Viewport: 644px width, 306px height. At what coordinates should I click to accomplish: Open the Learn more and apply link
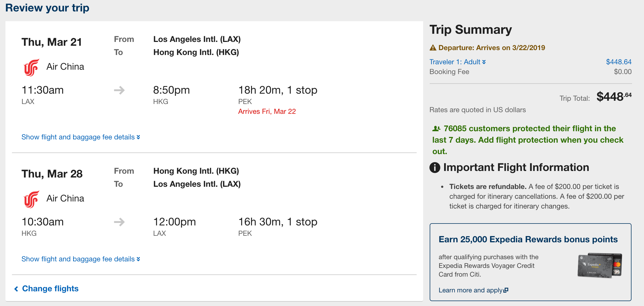click(470, 290)
